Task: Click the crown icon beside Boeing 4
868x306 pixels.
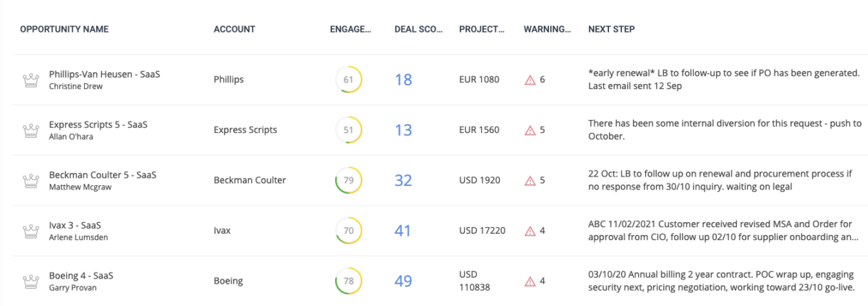Action: pyautogui.click(x=30, y=281)
